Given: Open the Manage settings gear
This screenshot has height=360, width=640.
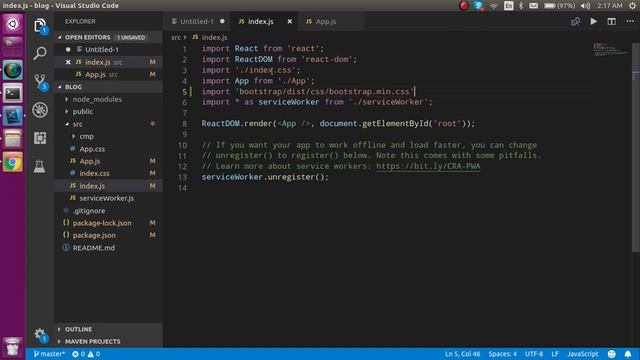Looking at the screenshot, I should pyautogui.click(x=40, y=335).
